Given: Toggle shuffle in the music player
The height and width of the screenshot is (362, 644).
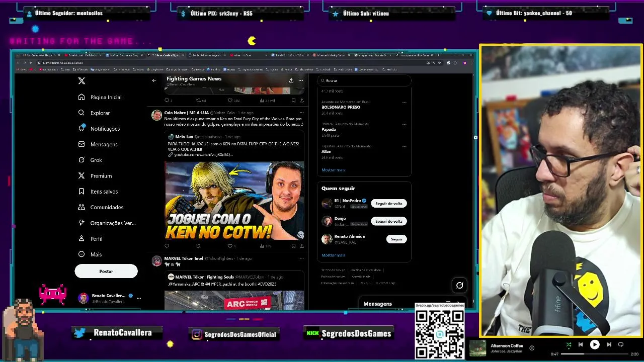Looking at the screenshot, I should click(x=569, y=345).
